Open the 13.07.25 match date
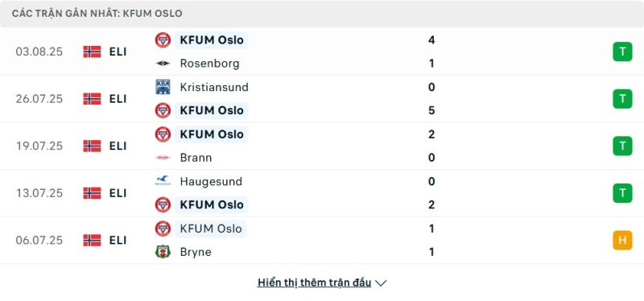The height and width of the screenshot is (301, 644). [39, 193]
